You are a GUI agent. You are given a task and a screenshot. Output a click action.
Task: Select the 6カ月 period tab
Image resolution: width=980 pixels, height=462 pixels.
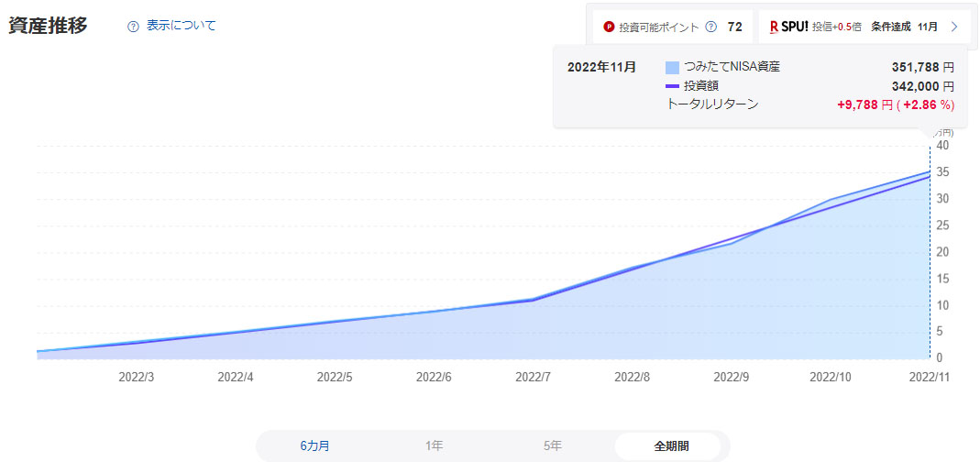[x=314, y=446]
